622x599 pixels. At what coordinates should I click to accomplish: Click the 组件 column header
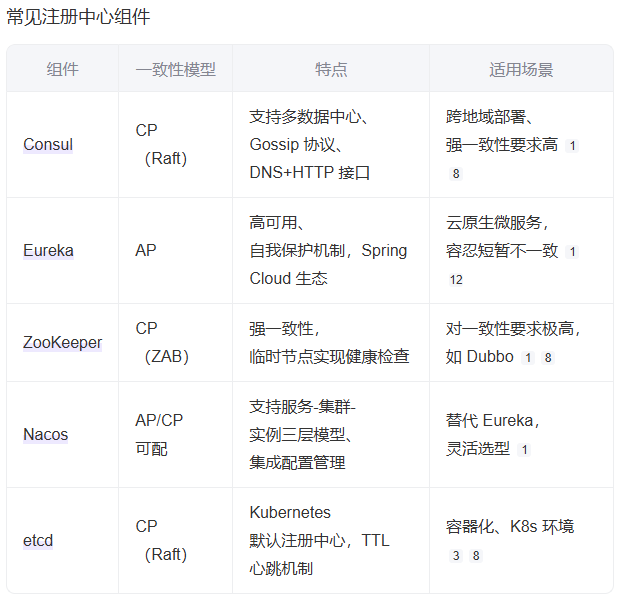63,69
